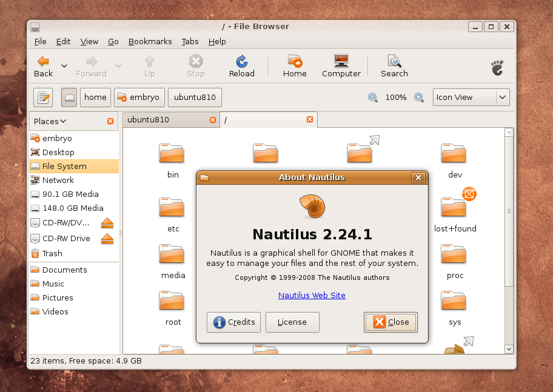553x392 pixels.
Task: Click Credits in About Nautilus dialog
Action: pos(234,322)
